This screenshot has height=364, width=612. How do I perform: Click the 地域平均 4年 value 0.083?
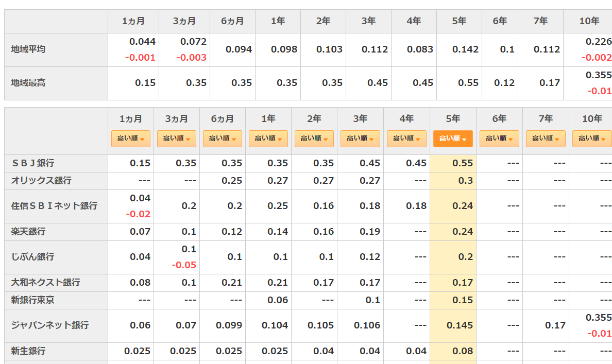[420, 49]
